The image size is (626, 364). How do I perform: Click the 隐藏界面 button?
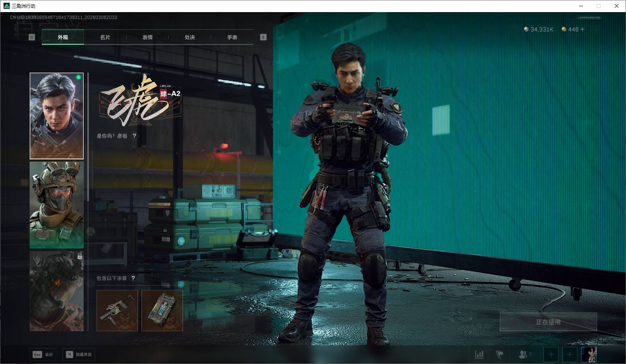tap(79, 354)
